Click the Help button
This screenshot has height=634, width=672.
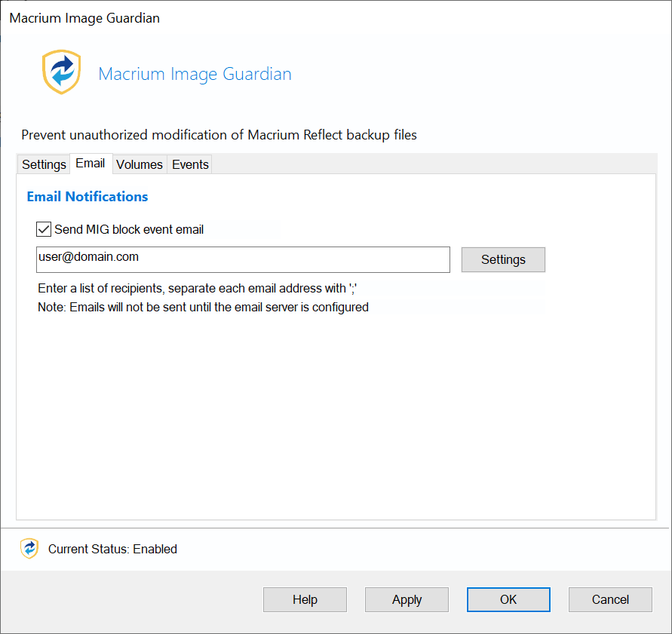pos(305,599)
